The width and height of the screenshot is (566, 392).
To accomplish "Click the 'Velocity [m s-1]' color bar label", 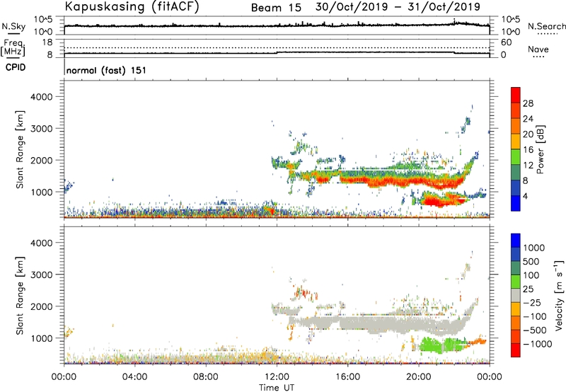I will (559, 295).
